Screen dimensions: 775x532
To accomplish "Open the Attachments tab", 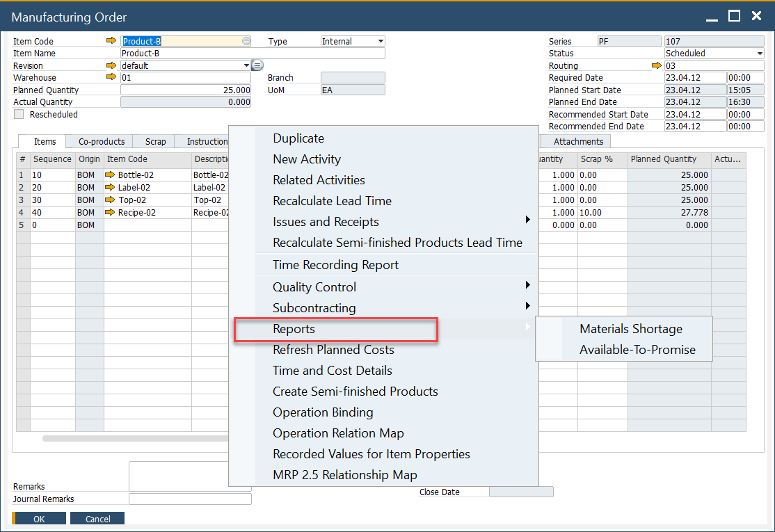I will point(578,141).
